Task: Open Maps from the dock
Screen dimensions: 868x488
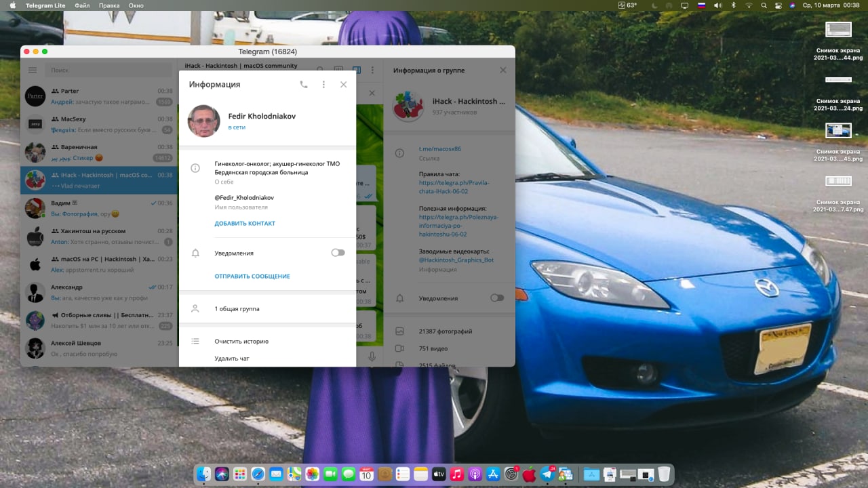Action: point(294,474)
